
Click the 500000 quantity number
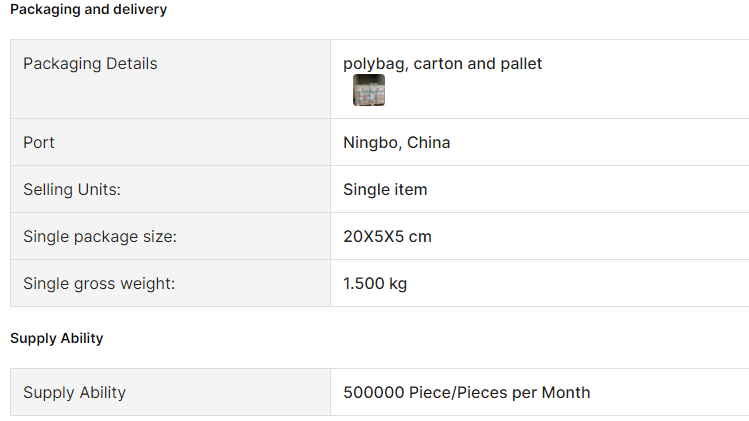374,392
